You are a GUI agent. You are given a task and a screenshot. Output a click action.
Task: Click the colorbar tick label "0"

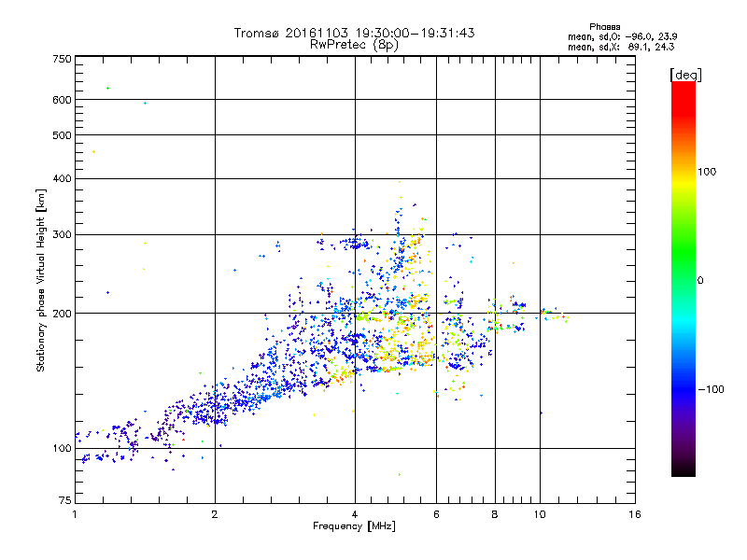(700, 281)
